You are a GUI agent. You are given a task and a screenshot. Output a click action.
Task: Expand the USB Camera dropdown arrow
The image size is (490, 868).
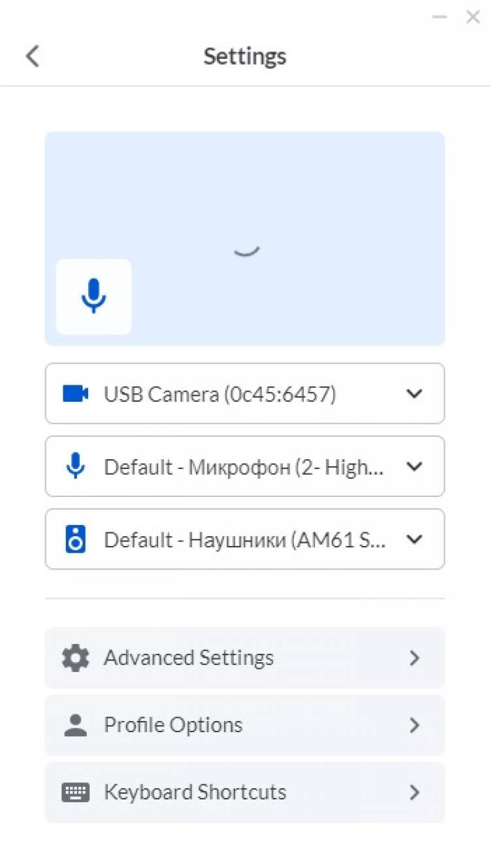pos(414,394)
